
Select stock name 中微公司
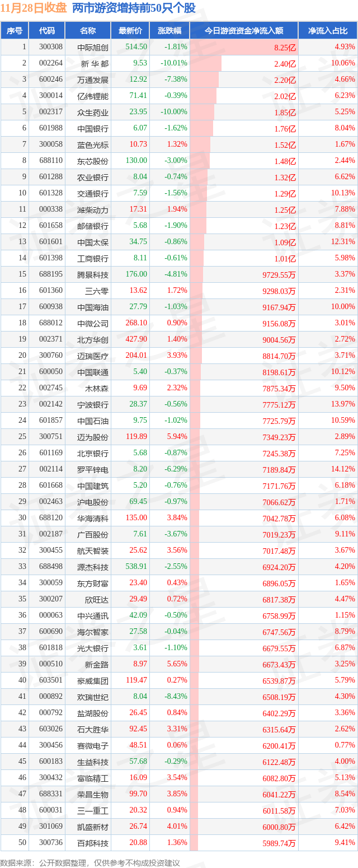(93, 324)
